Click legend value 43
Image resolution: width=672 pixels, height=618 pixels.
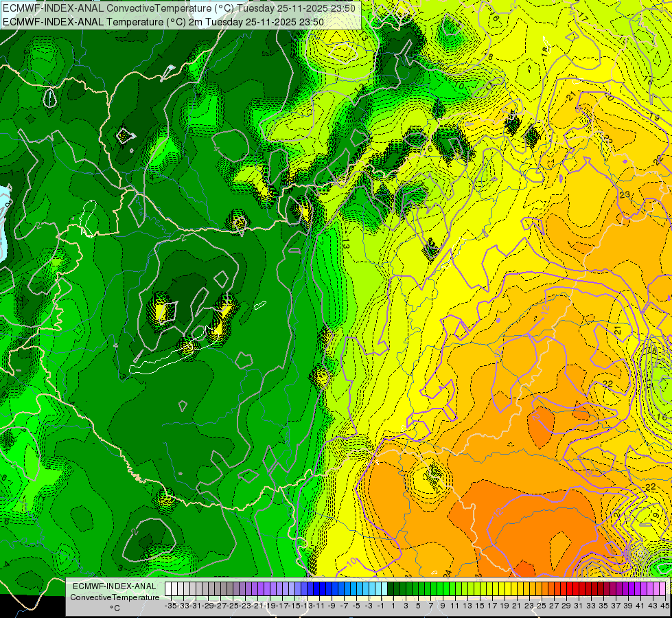652,606
